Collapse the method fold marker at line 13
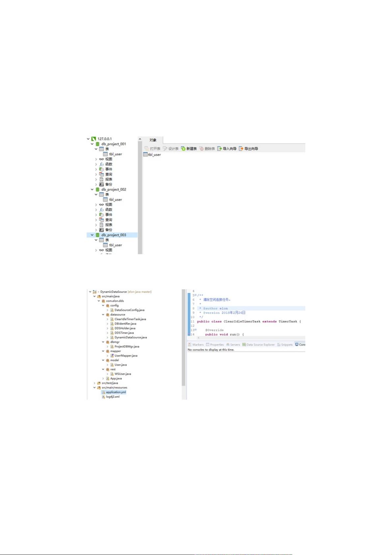392x555 pixels. point(196,330)
